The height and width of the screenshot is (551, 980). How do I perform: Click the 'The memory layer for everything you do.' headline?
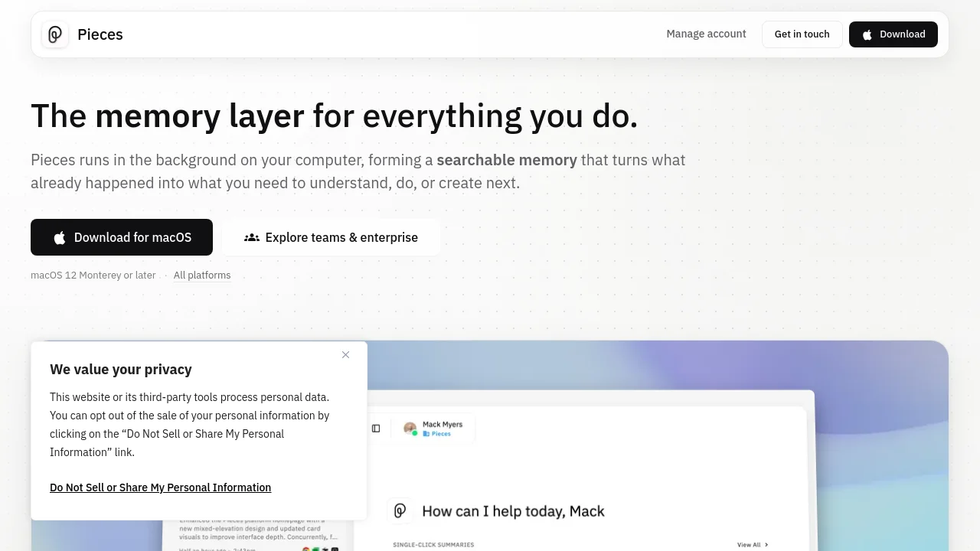tap(334, 116)
